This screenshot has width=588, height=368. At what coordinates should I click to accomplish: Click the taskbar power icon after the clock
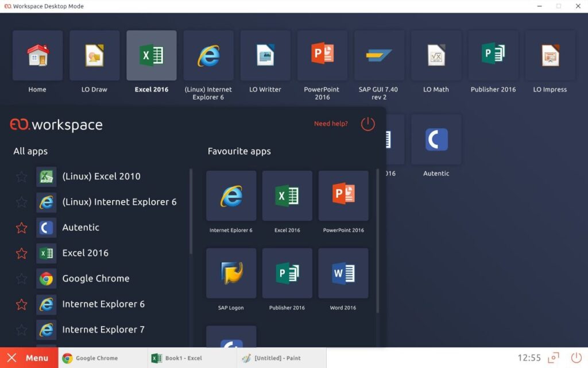point(577,358)
